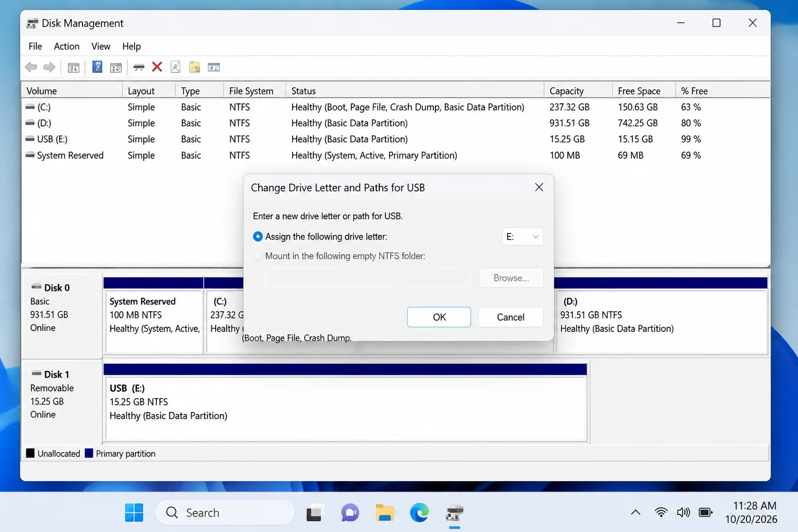Click the 11:28 AM clock in the taskbar
This screenshot has height=532, width=798.
754,506
